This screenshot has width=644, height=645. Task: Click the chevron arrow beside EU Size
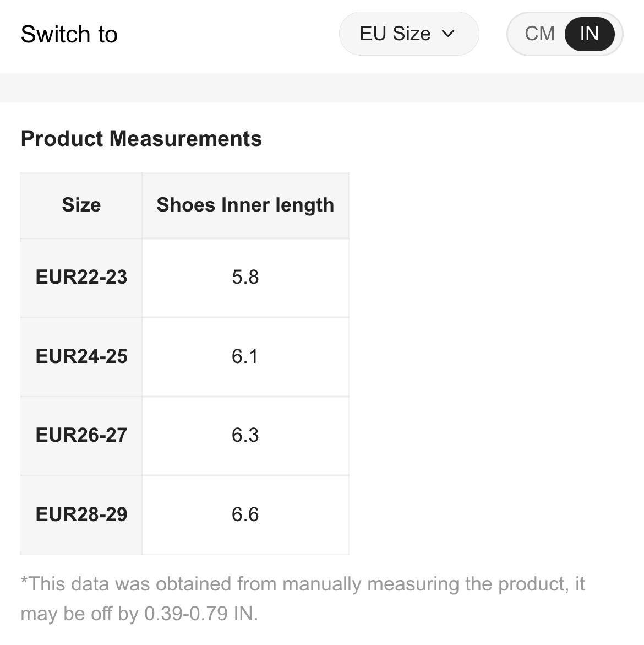[x=449, y=34]
